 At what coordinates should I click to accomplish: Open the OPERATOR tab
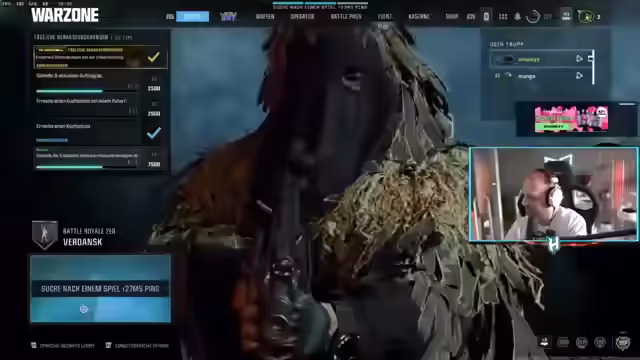click(302, 17)
